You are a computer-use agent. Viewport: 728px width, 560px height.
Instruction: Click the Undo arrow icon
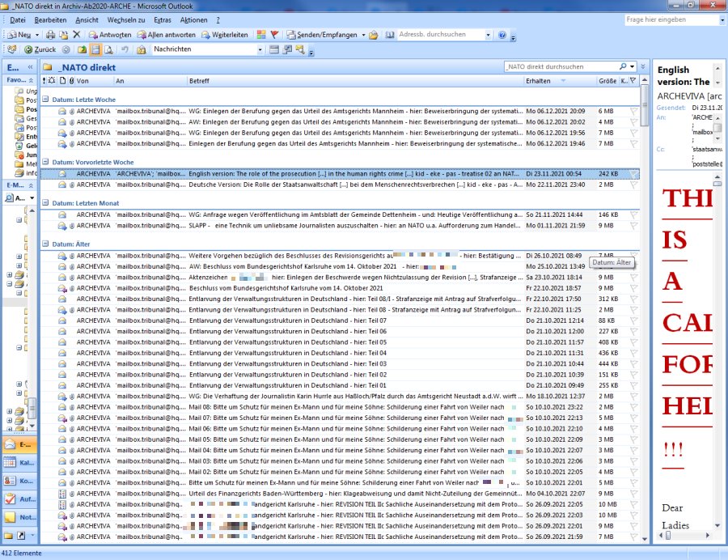tap(125, 49)
